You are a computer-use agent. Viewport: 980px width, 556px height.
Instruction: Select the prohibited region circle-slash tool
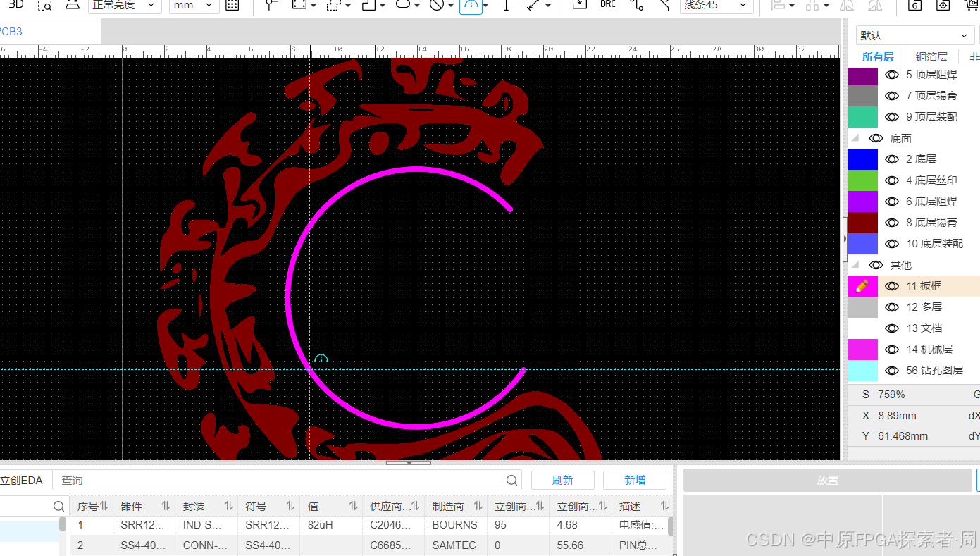tap(437, 5)
